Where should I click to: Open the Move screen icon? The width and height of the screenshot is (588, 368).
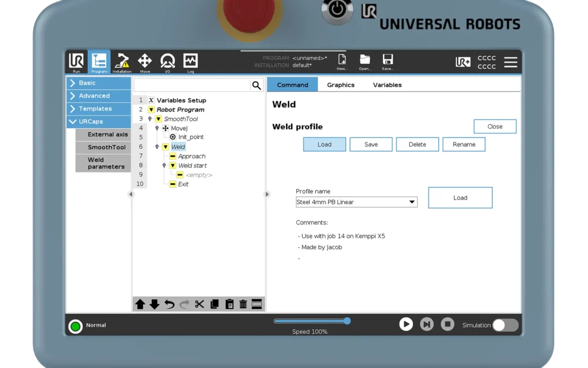(145, 62)
